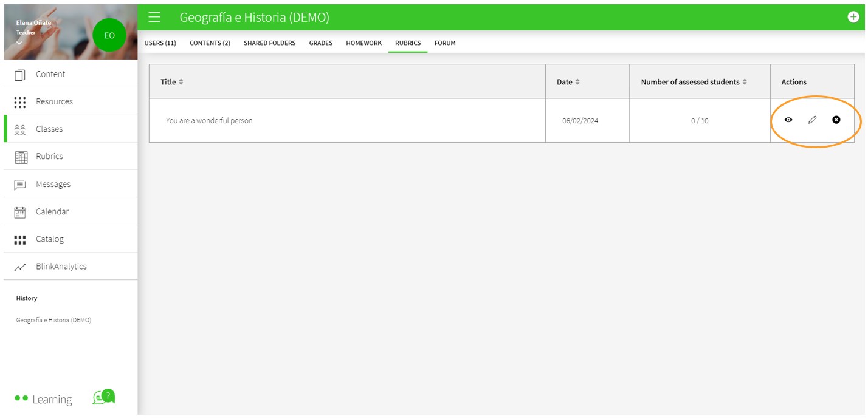The width and height of the screenshot is (868, 419).
Task: Sort by Number of assessed students
Action: 745,82
